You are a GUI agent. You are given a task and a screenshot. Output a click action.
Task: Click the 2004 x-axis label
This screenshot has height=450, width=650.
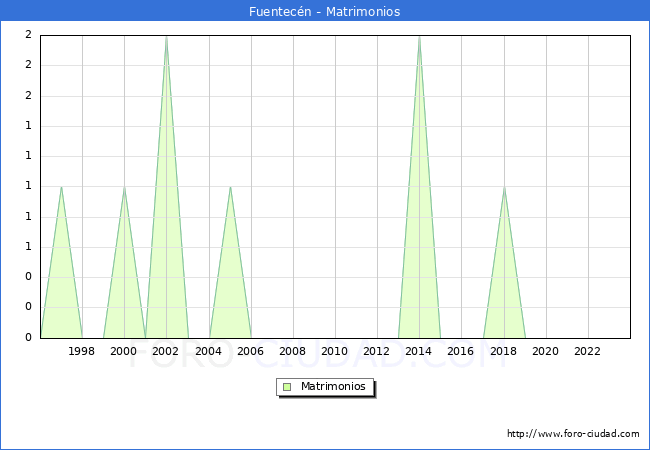pyautogui.click(x=208, y=351)
